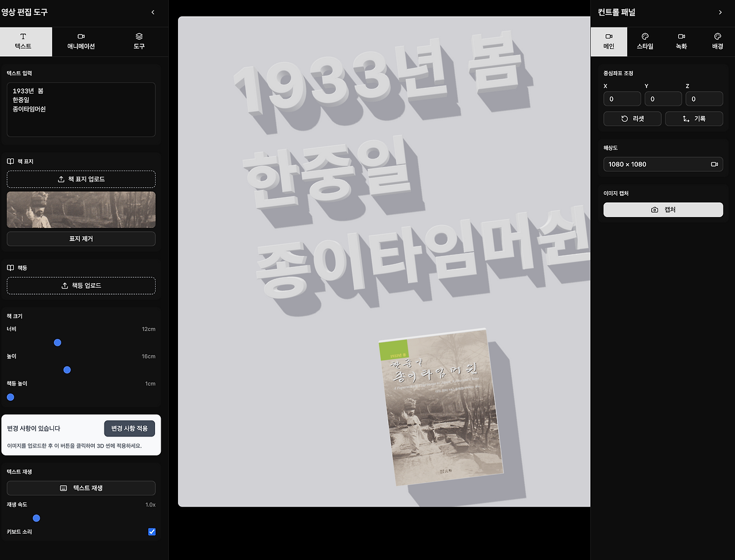
Task: Collapse the 영상 편집 도구 panel chevron
Action: coord(153,11)
